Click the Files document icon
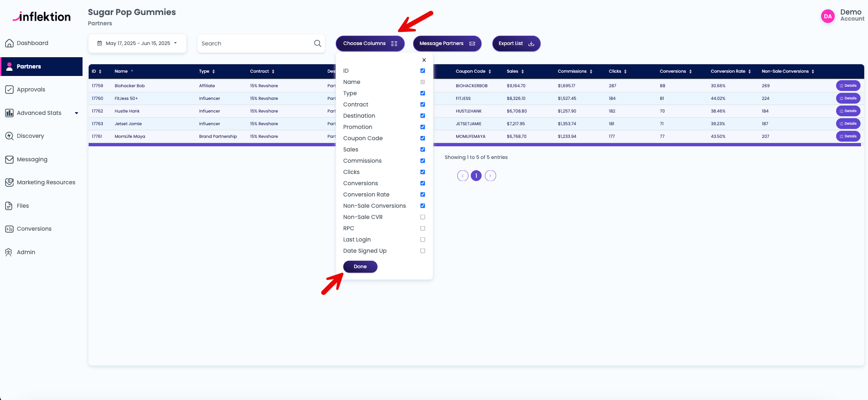The image size is (868, 400). (x=8, y=206)
